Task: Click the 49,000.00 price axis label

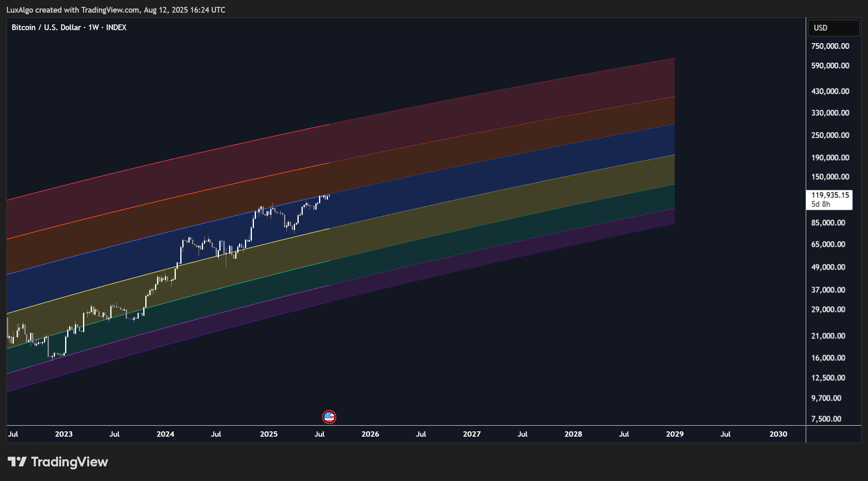Action: pyautogui.click(x=828, y=267)
